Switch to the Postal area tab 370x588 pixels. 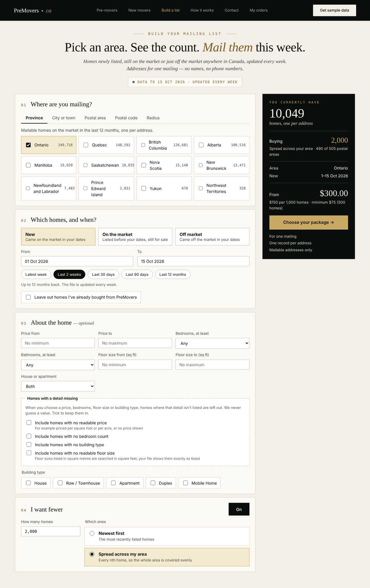click(95, 118)
